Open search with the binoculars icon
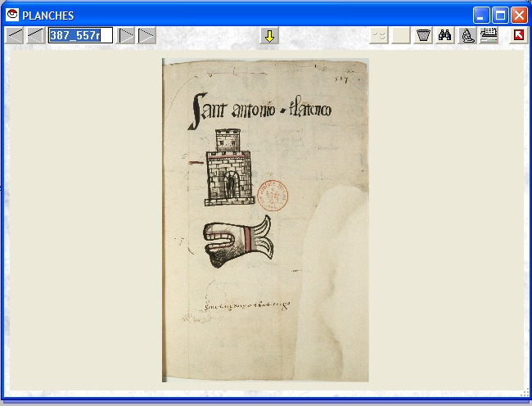This screenshot has height=406, width=532. (x=445, y=35)
